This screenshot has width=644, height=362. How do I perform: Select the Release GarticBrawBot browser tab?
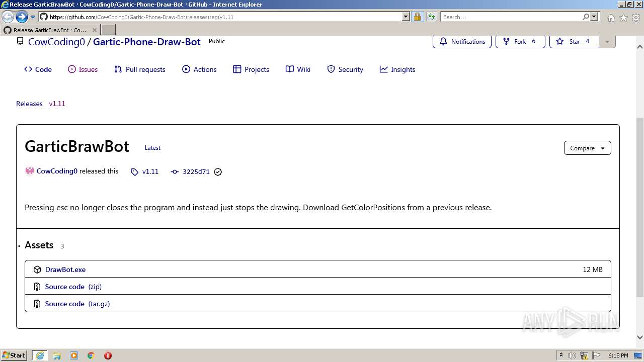coord(49,30)
